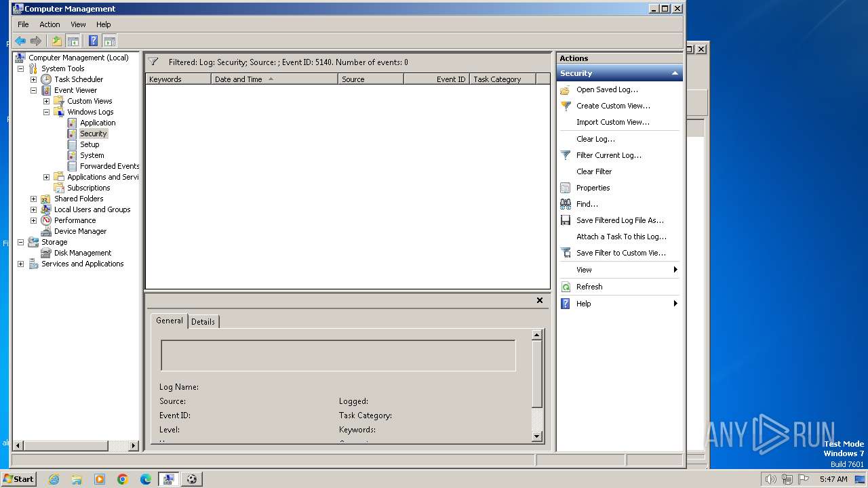Open the Help menu in menu bar
Viewport: 868px width, 488px height.
pyautogui.click(x=103, y=24)
